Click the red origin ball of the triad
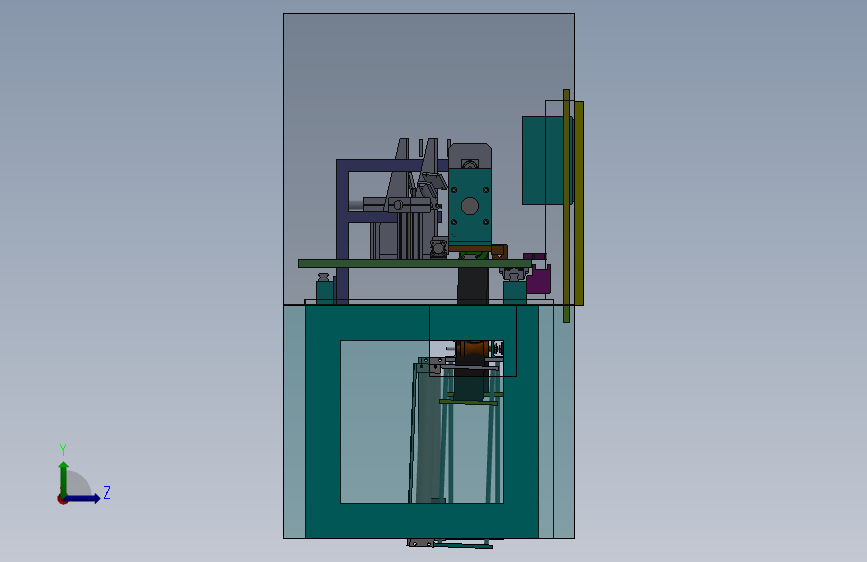The width and height of the screenshot is (867, 562). coord(62,499)
